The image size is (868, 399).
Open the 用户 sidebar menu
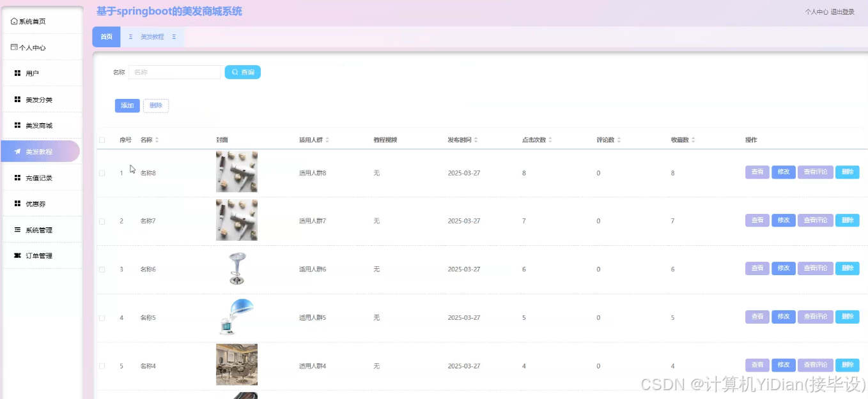(42, 73)
